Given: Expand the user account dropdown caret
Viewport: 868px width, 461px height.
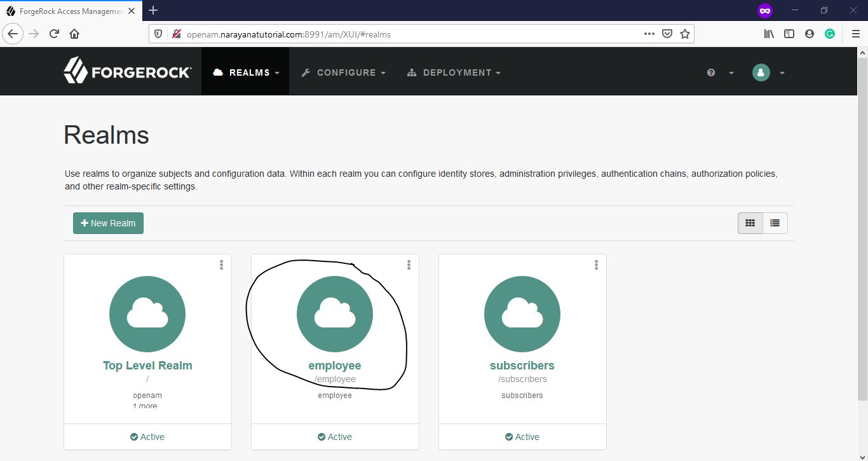Looking at the screenshot, I should coord(782,73).
